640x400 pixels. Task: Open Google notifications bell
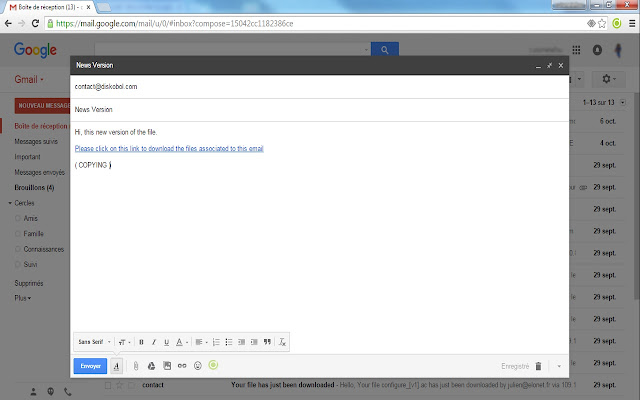597,50
